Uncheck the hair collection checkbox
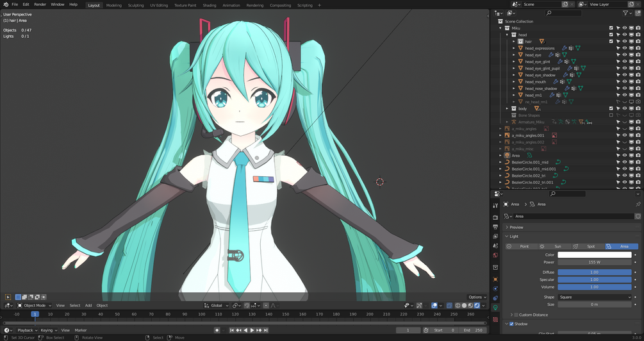644x341 pixels. pyautogui.click(x=611, y=42)
